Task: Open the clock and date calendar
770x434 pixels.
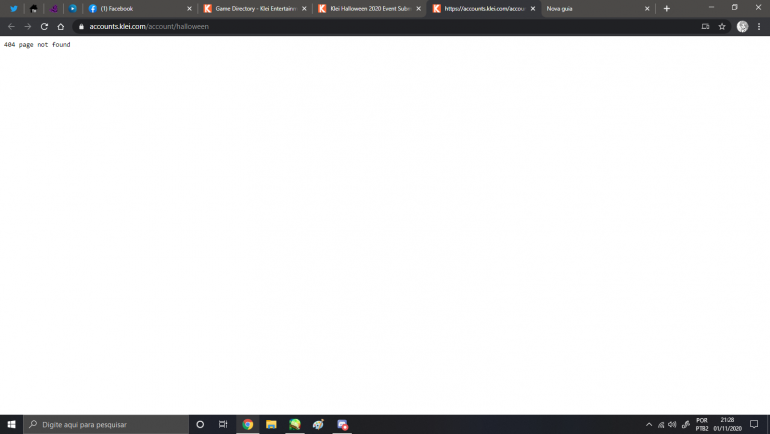Action: pos(727,425)
